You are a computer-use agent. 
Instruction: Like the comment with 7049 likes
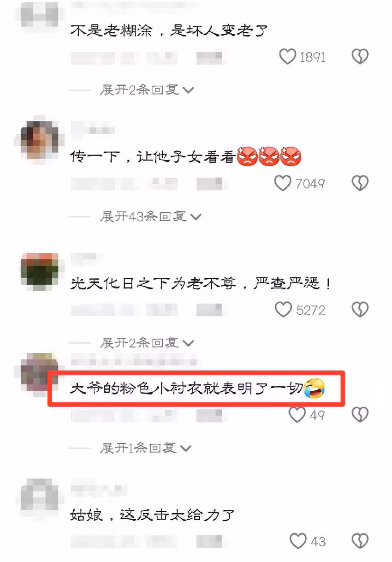(283, 183)
